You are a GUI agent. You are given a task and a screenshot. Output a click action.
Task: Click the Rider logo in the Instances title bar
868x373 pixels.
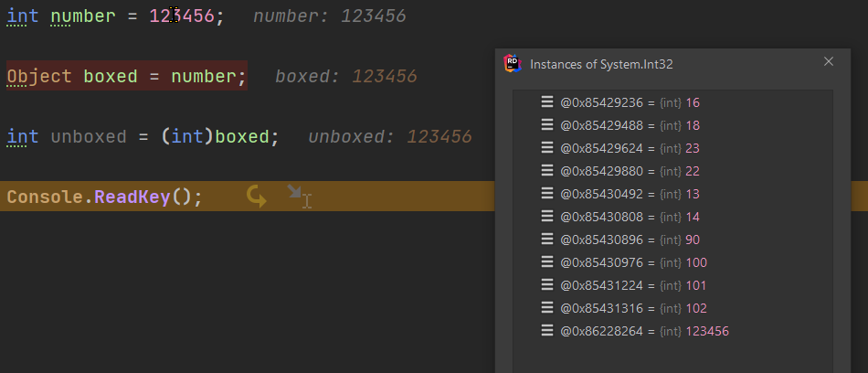[x=513, y=64]
